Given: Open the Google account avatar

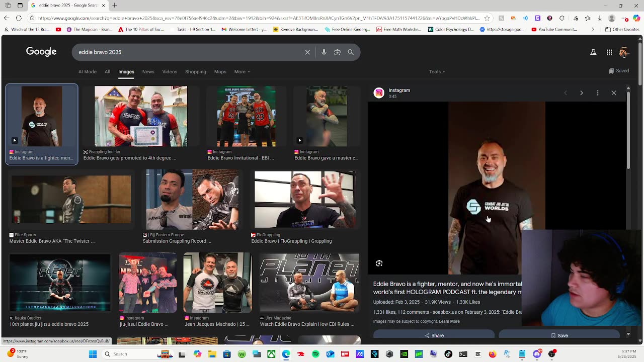Looking at the screenshot, I should coord(624,52).
